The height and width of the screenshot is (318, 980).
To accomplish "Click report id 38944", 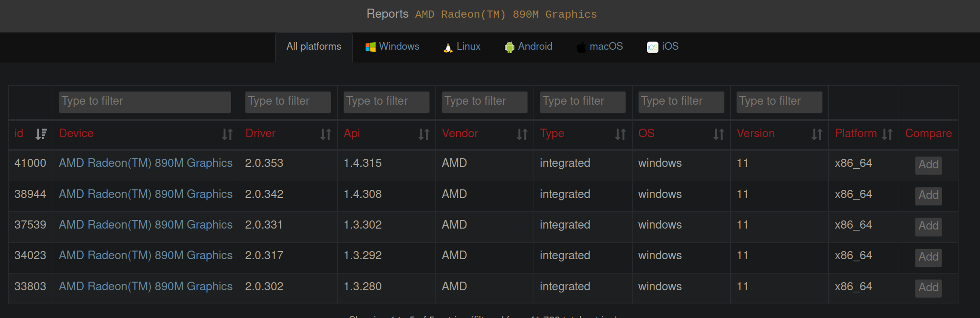I will coord(30,194).
